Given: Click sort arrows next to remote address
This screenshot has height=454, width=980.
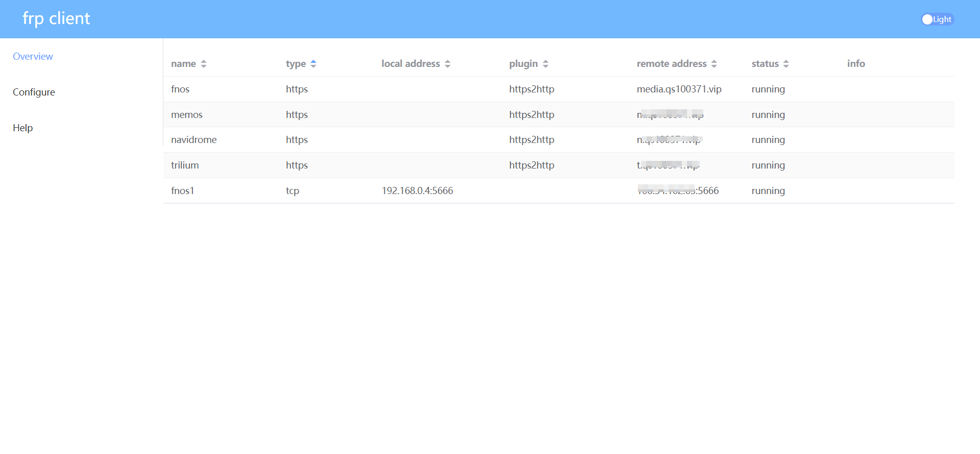Looking at the screenshot, I should (714, 64).
